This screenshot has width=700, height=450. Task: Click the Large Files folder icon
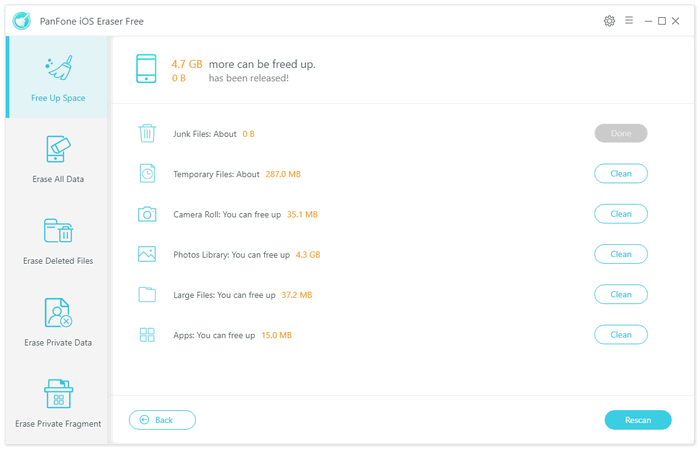point(147,295)
